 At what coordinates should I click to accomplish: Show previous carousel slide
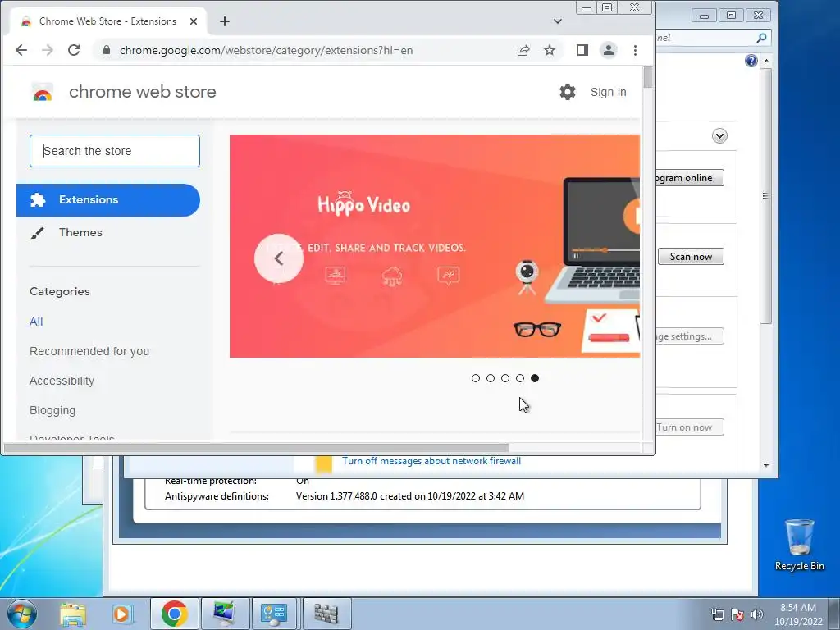tap(279, 258)
